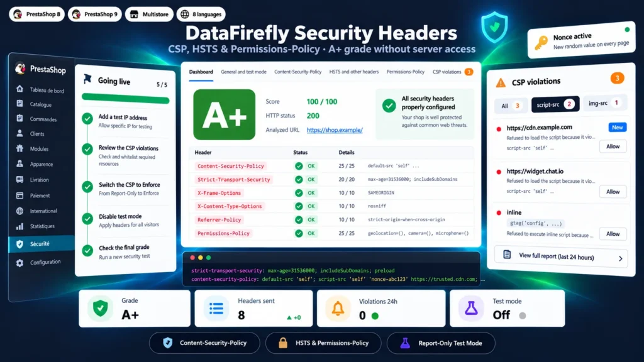Open the CSP violations tab
The image size is (644, 362).
point(452,72)
